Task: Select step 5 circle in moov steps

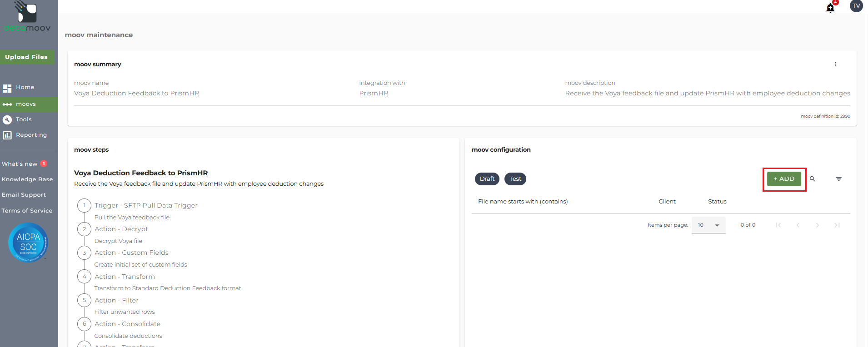Action: pyautogui.click(x=84, y=300)
